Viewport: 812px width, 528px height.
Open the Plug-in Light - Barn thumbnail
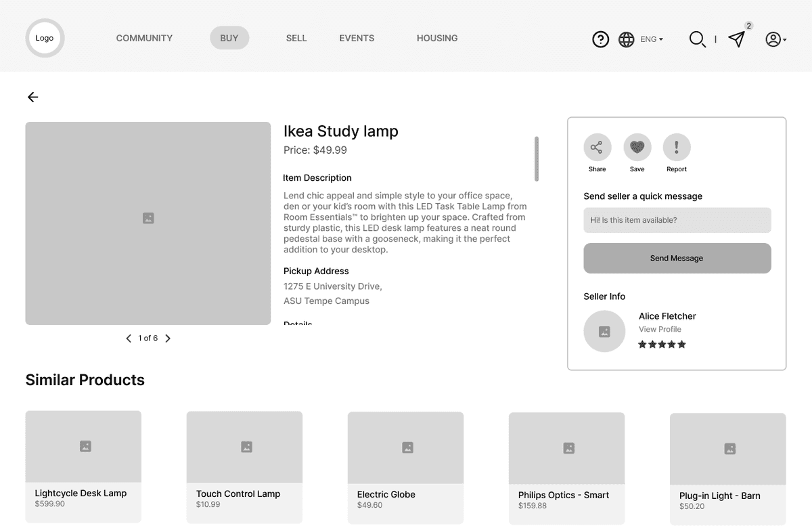click(727, 449)
